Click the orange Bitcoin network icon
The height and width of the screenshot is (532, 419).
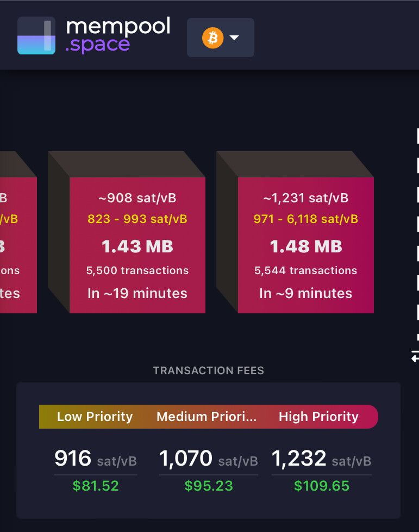coord(212,38)
